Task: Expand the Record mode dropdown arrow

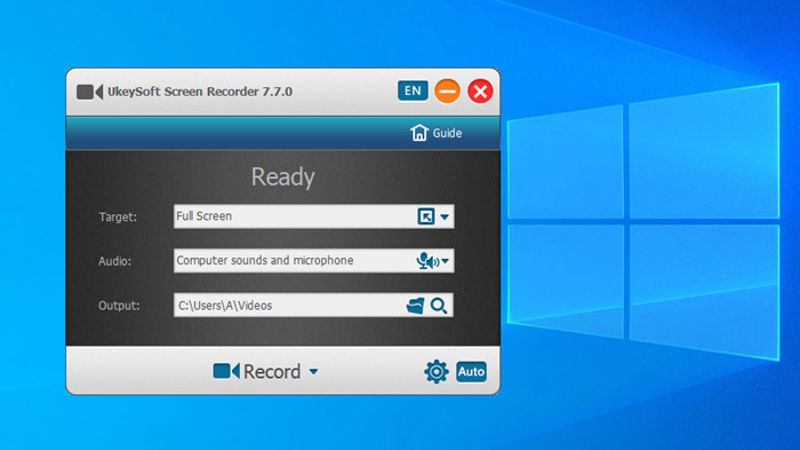Action: pos(314,372)
